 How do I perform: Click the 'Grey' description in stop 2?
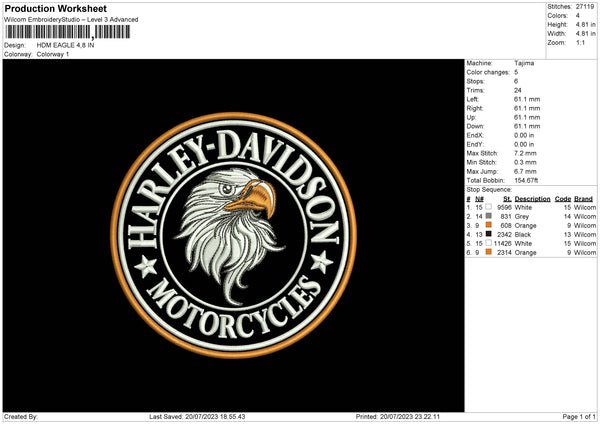point(522,217)
